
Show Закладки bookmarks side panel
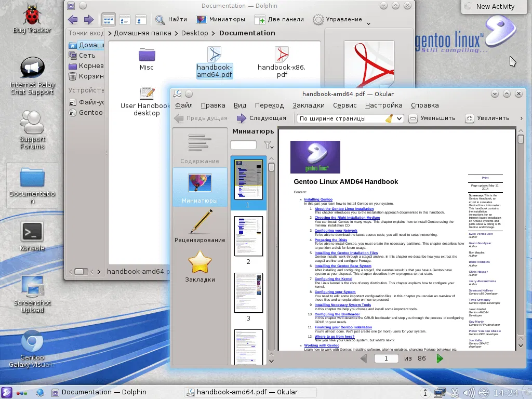(x=200, y=267)
